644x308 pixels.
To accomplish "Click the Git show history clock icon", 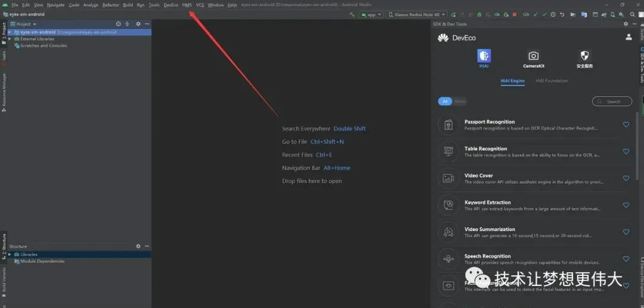I will click(553, 14).
